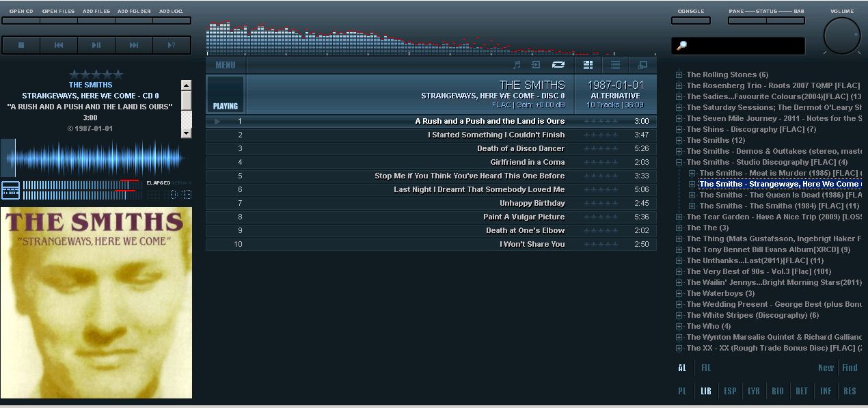The height and width of the screenshot is (408, 868).
Task: Click the New link in library panel
Action: [x=826, y=368]
